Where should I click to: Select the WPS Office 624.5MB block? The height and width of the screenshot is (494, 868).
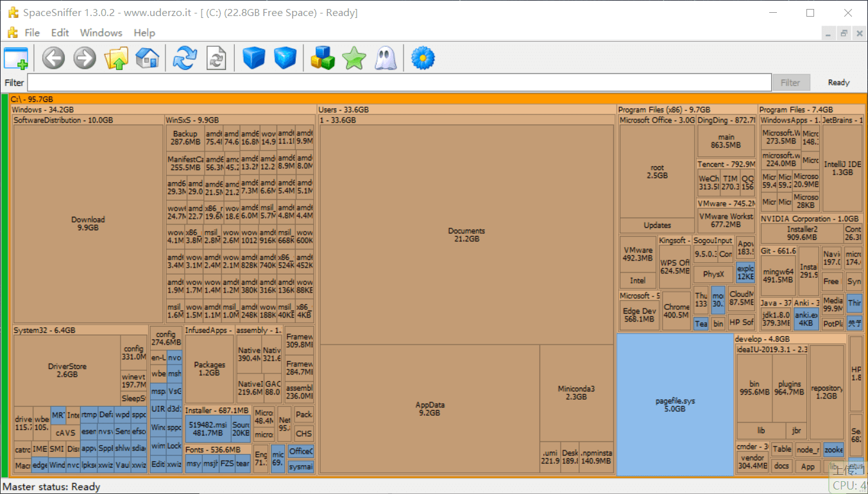pos(675,267)
